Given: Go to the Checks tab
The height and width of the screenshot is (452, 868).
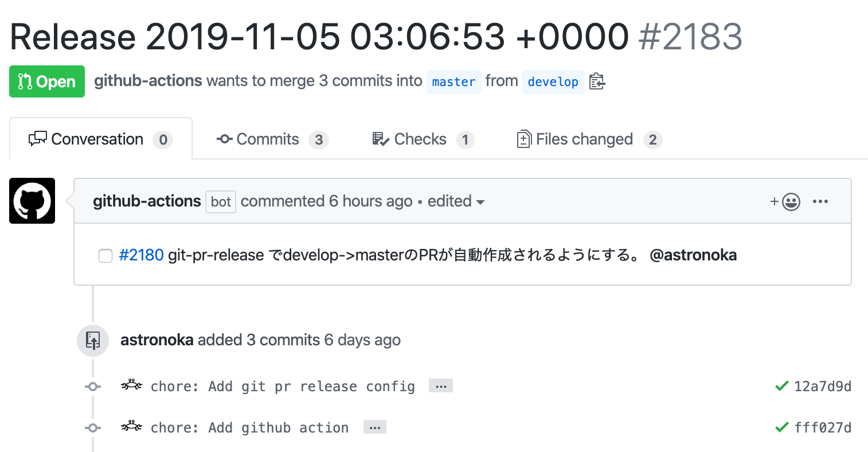Looking at the screenshot, I should point(423,139).
